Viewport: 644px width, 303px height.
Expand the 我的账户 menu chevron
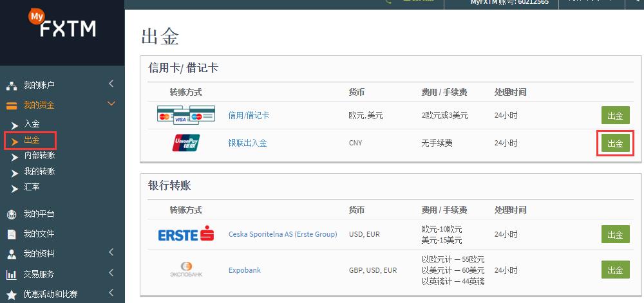111,84
